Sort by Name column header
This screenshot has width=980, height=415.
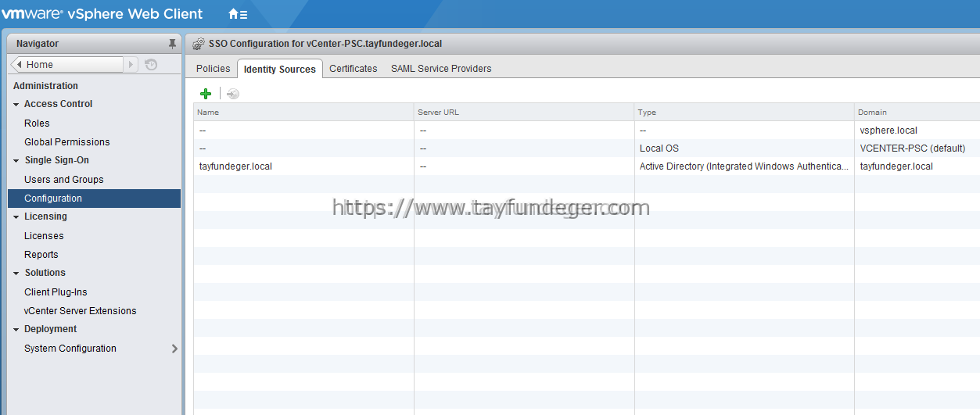[x=303, y=113]
